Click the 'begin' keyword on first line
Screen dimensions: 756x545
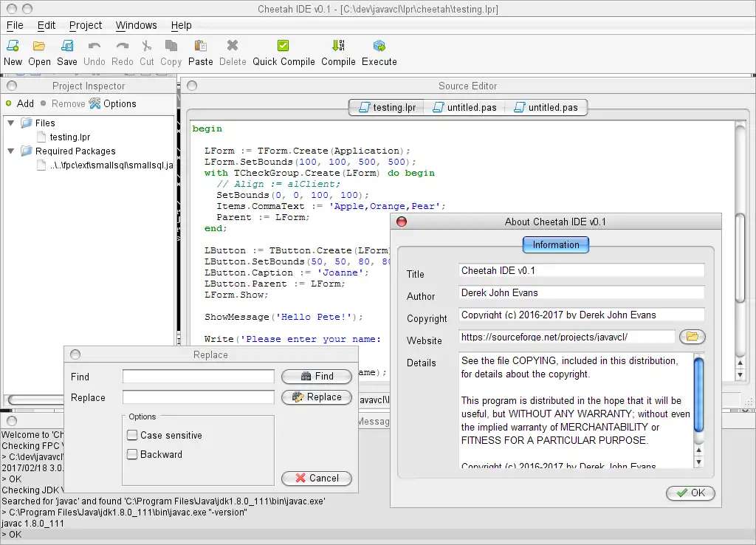point(207,128)
